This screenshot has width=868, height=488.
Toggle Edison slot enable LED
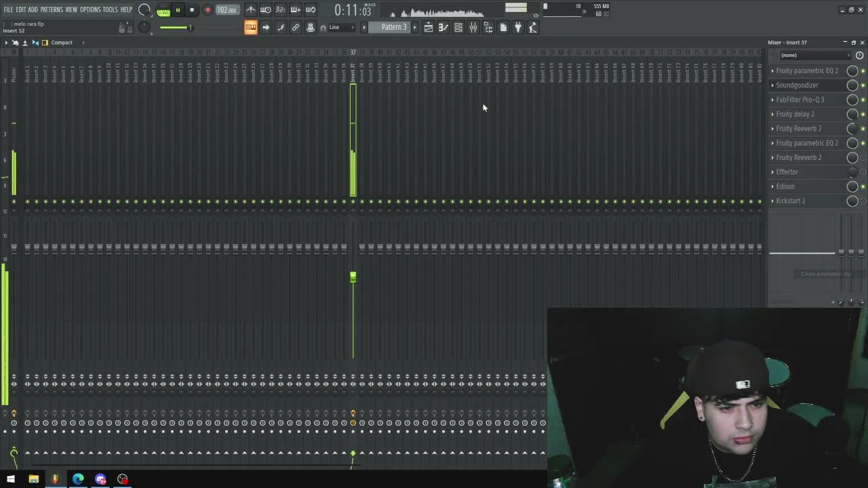click(x=863, y=186)
